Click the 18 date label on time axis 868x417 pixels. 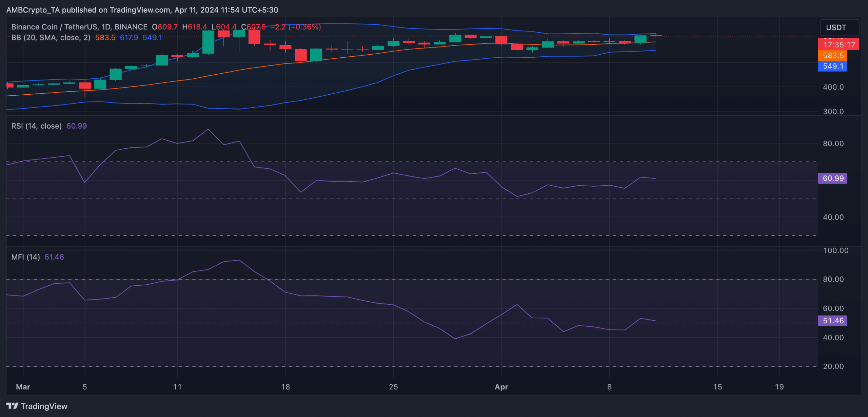pos(285,387)
